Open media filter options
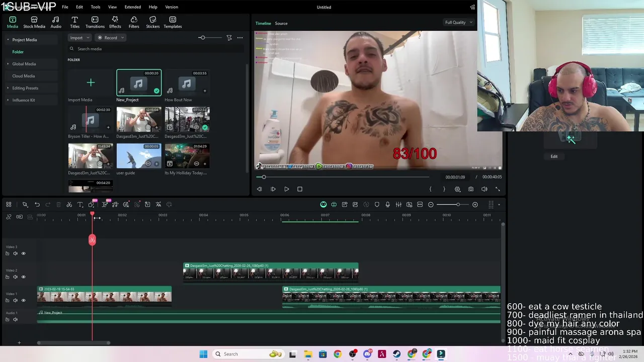The image size is (644, 362). [x=229, y=38]
